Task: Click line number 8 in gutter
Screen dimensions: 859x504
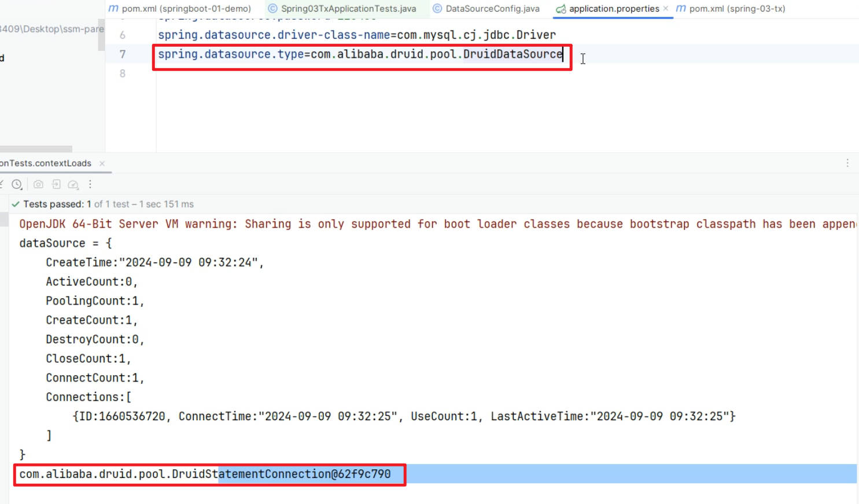Action: point(123,73)
